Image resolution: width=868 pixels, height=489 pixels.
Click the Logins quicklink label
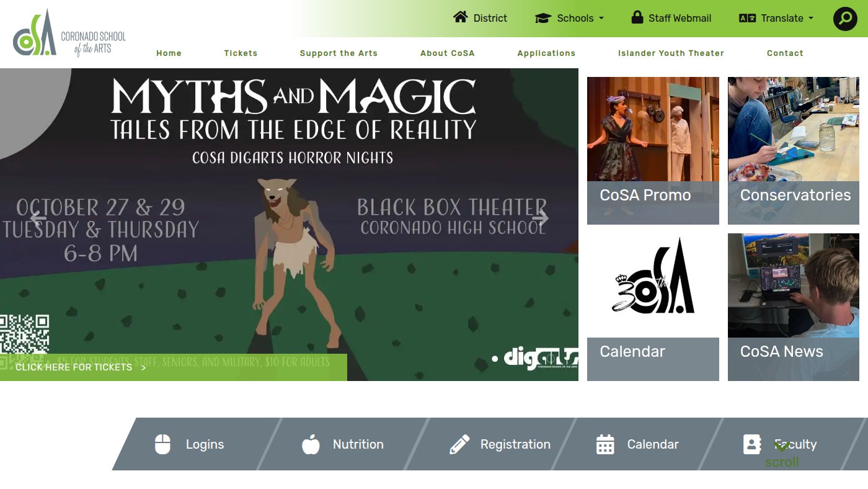click(x=205, y=444)
